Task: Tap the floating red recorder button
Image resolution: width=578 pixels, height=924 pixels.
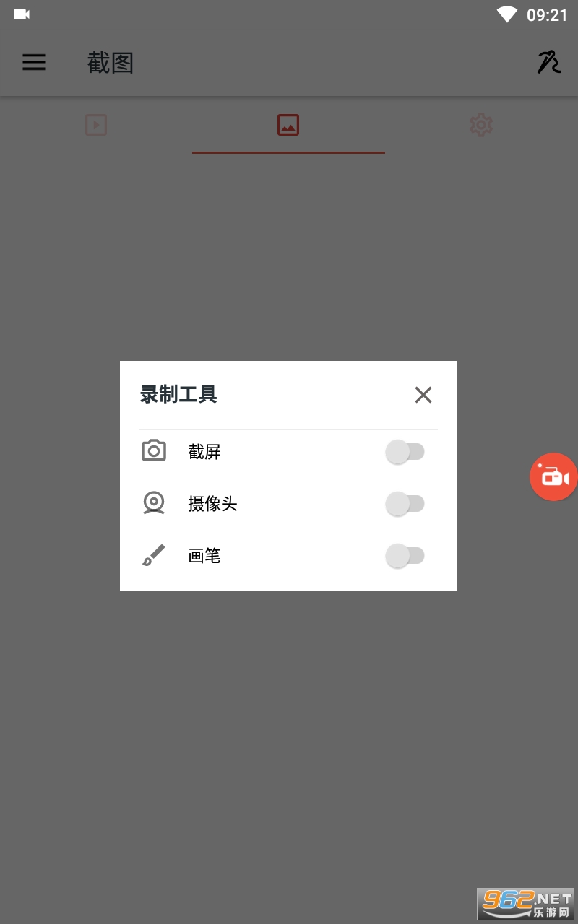Action: (554, 476)
